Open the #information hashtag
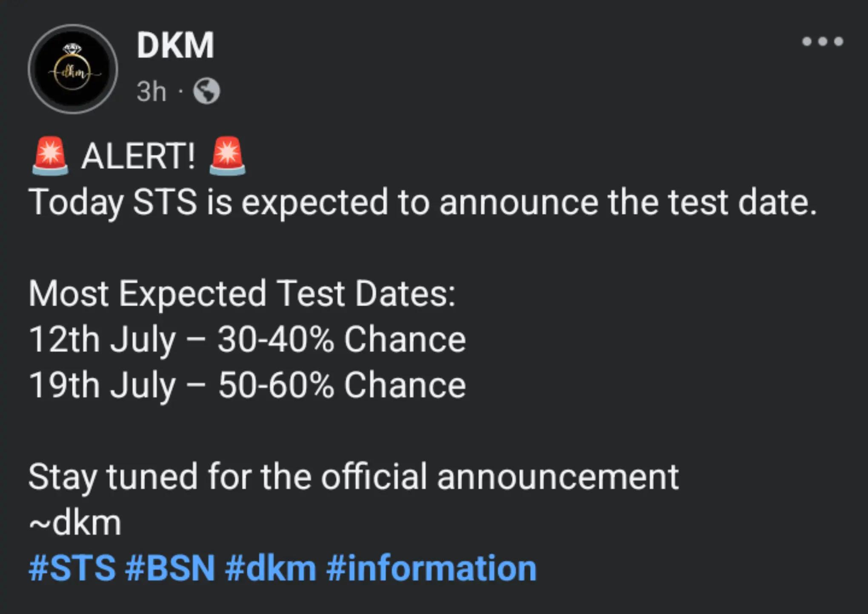 (x=431, y=568)
